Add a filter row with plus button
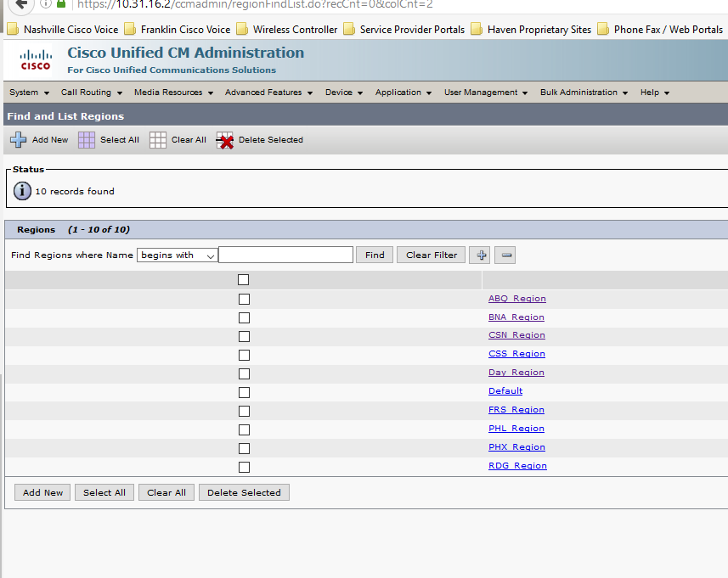The image size is (728, 578). point(480,255)
